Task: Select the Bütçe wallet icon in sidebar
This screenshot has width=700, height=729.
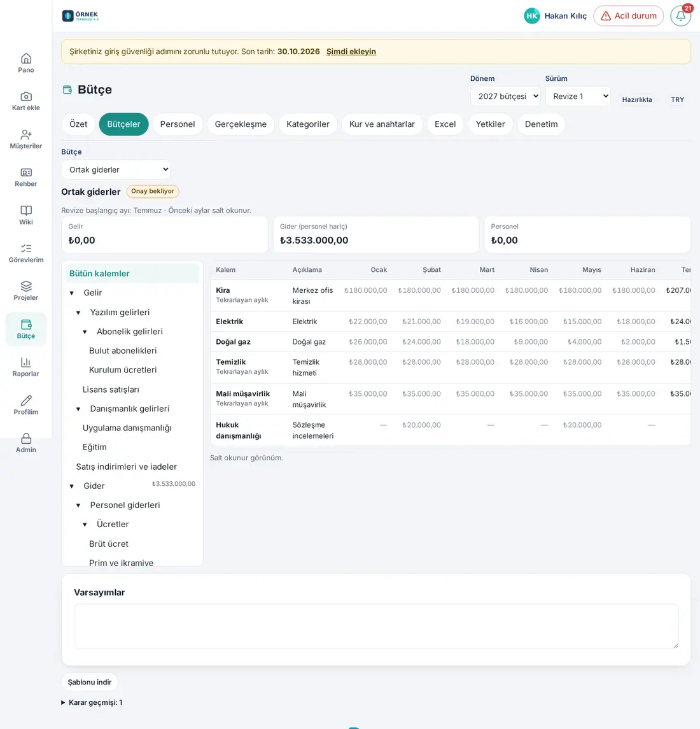Action: (x=26, y=325)
